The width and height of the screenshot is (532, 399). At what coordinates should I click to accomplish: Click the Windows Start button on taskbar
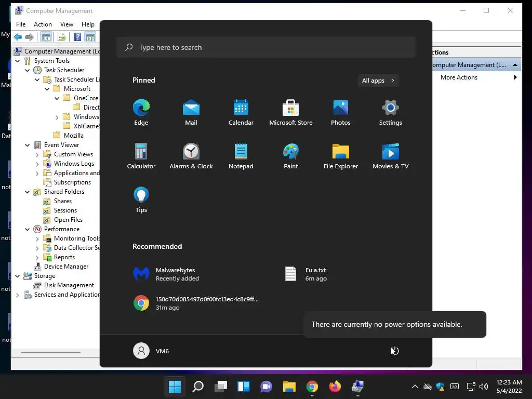click(x=175, y=387)
